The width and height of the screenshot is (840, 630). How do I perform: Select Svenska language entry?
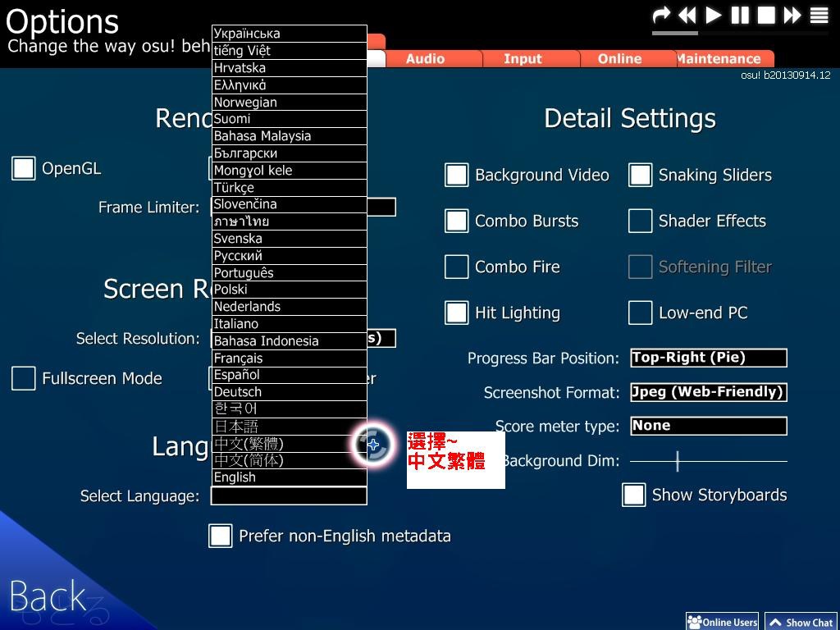[x=290, y=239]
